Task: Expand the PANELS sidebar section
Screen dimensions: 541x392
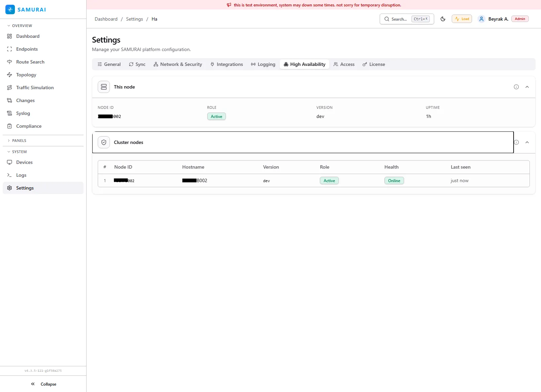Action: pos(17,141)
